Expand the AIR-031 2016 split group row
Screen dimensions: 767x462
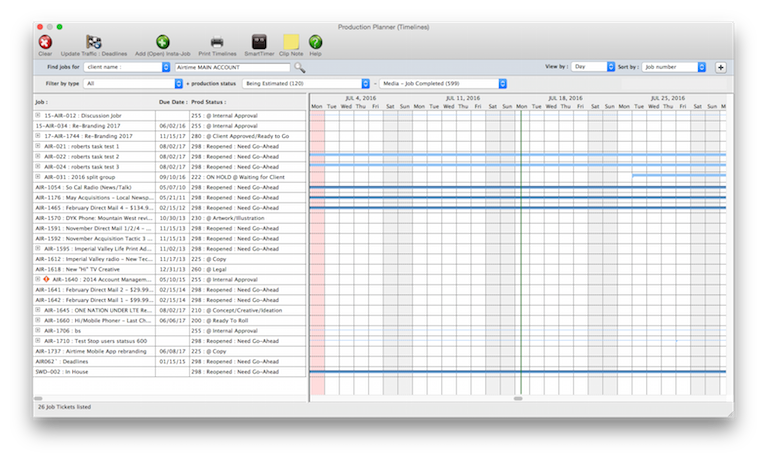point(38,177)
